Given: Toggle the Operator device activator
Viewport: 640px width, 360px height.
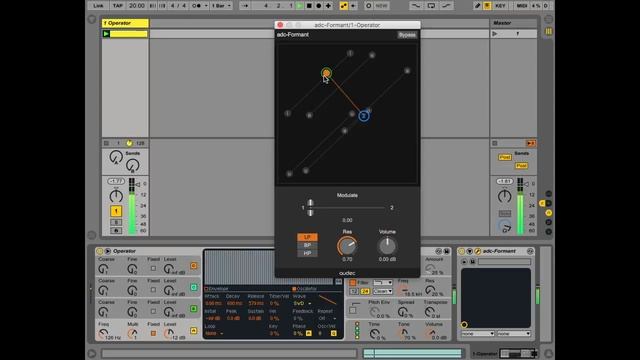Looking at the screenshot, I should (x=100, y=251).
